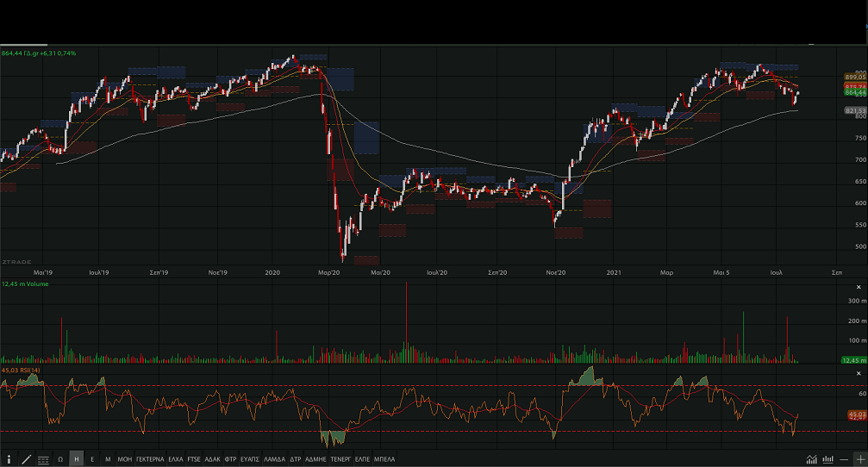The width and height of the screenshot is (868, 467).
Task: Select the line drawing tool
Action: point(26,459)
